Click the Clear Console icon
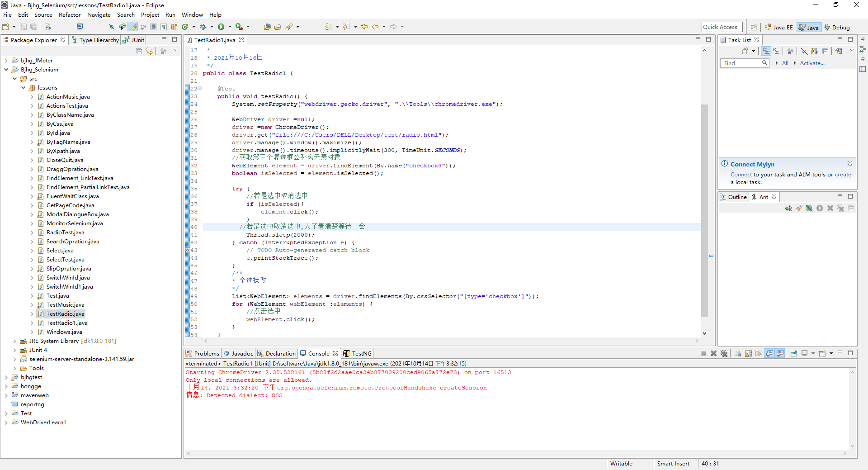Viewport: 868px width, 470px height. [738, 353]
